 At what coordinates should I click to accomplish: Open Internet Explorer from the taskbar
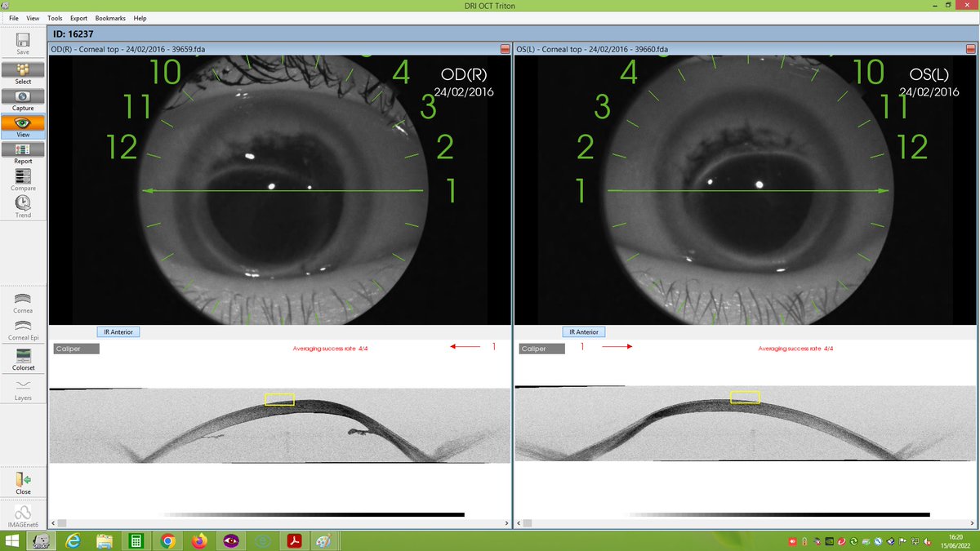73,540
